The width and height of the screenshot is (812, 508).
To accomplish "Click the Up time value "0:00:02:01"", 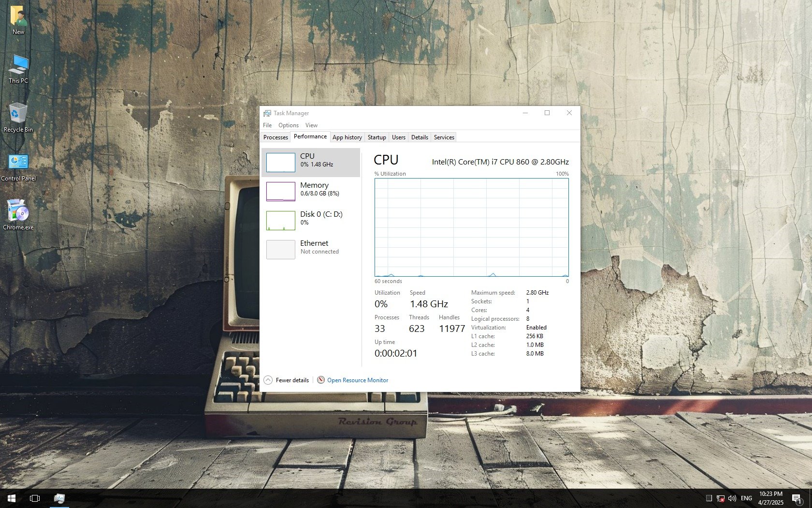I will (x=396, y=354).
